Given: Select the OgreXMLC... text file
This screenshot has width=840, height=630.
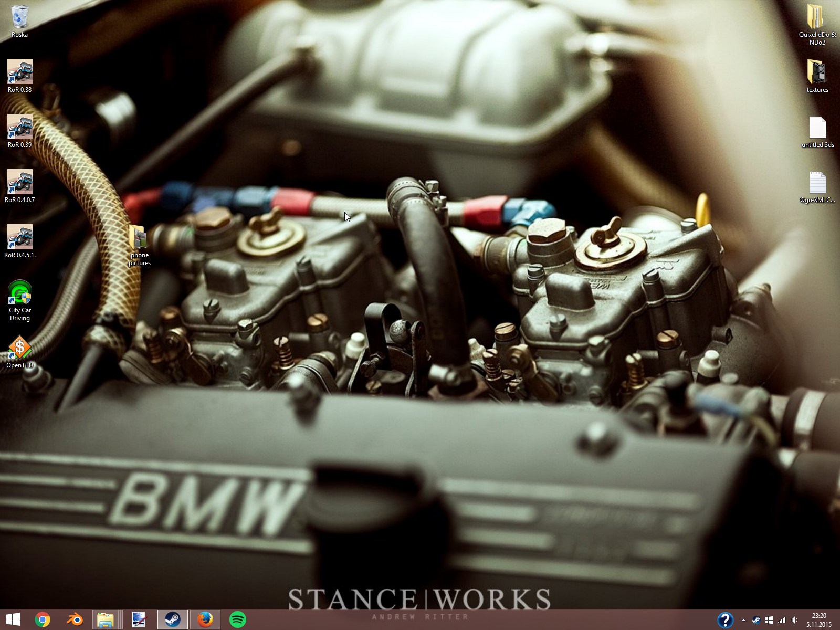Looking at the screenshot, I should tap(817, 186).
